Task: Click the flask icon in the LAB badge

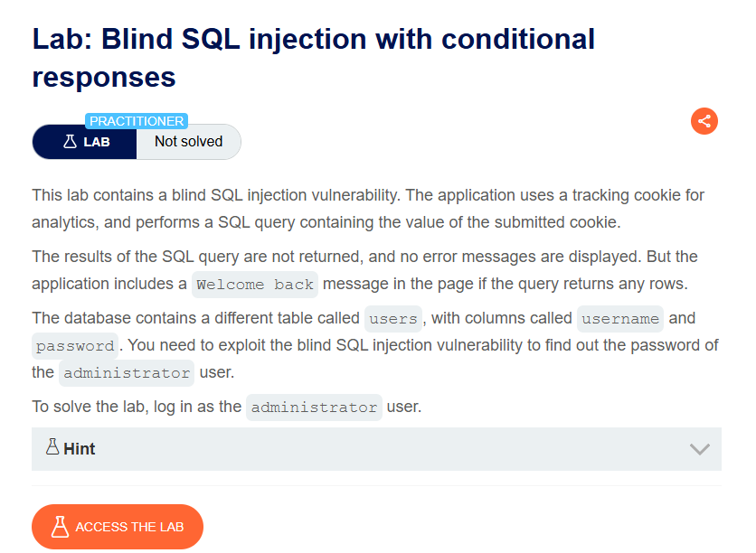Action: (x=70, y=142)
